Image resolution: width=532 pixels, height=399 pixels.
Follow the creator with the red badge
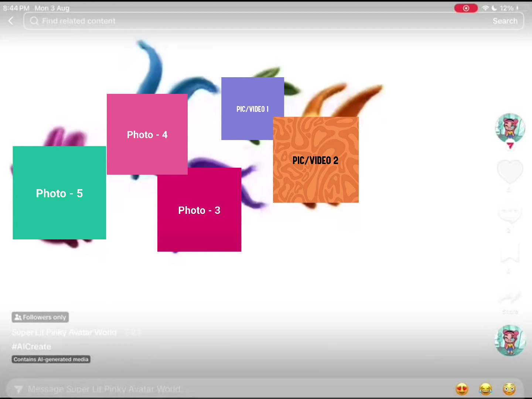[x=510, y=146]
